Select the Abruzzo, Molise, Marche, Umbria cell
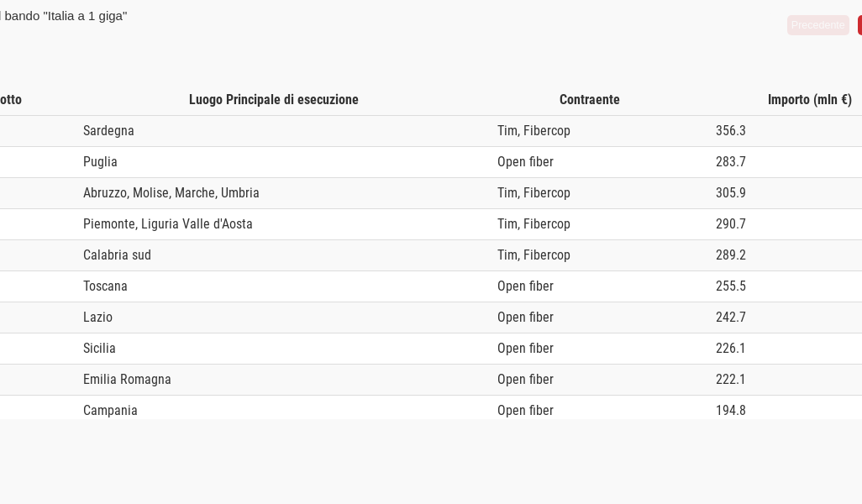 coord(171,193)
